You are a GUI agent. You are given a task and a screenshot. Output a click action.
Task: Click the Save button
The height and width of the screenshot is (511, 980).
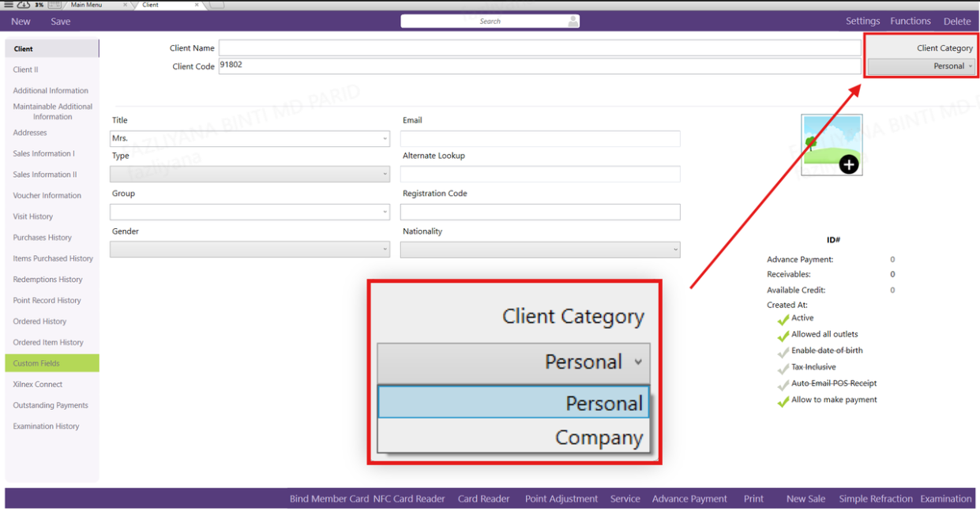(61, 21)
